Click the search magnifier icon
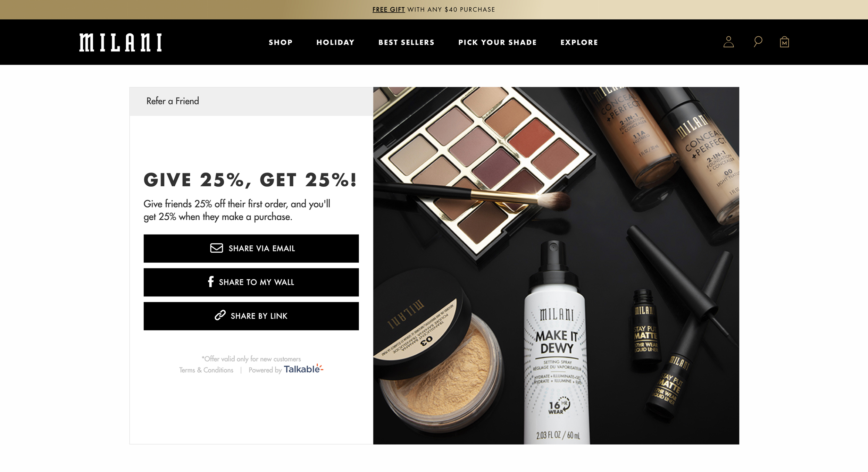Image resolution: width=868 pixels, height=472 pixels. click(758, 42)
